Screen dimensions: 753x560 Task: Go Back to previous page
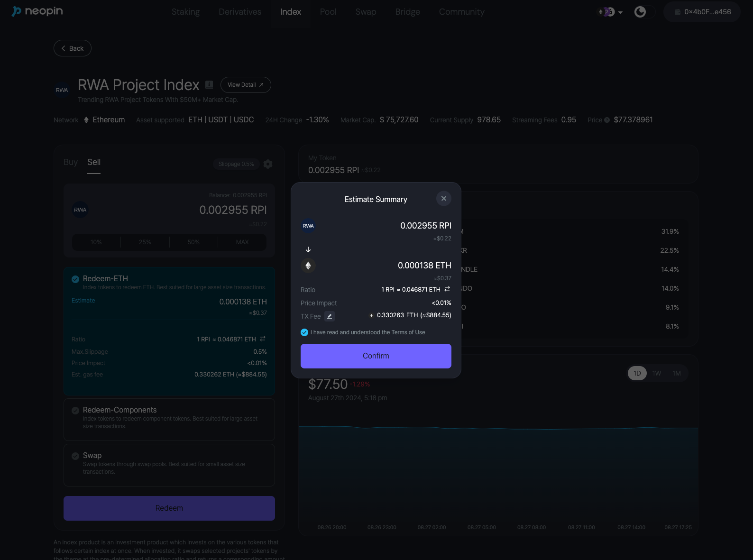pos(73,48)
